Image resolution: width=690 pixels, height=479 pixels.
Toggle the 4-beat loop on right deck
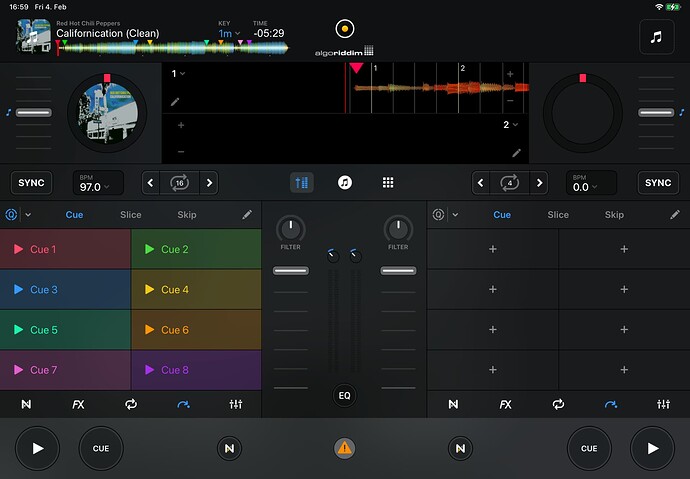tap(510, 183)
